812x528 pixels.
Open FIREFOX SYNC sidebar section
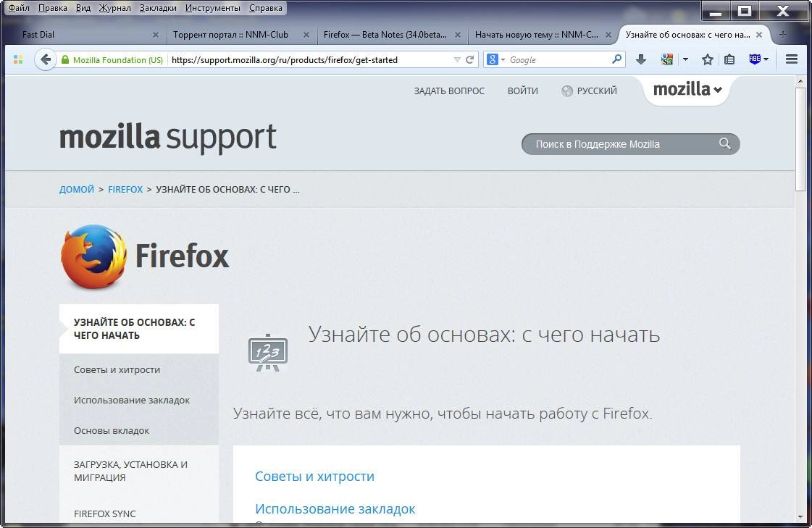(x=104, y=514)
